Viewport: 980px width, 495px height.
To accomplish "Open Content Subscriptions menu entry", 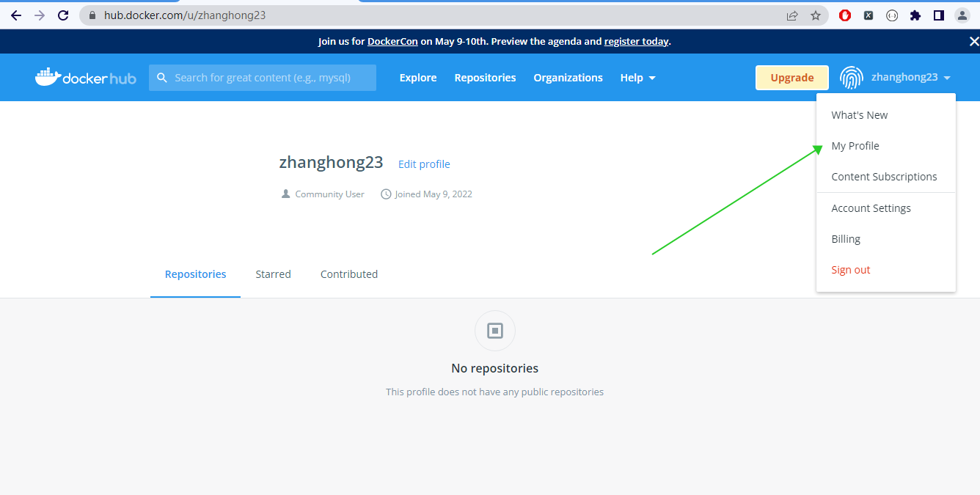I will (x=885, y=177).
